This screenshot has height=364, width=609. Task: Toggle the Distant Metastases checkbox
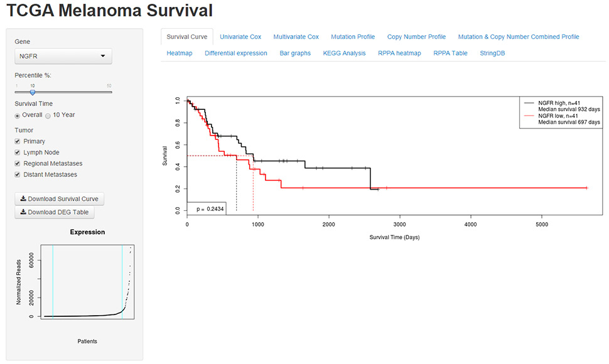tap(18, 174)
